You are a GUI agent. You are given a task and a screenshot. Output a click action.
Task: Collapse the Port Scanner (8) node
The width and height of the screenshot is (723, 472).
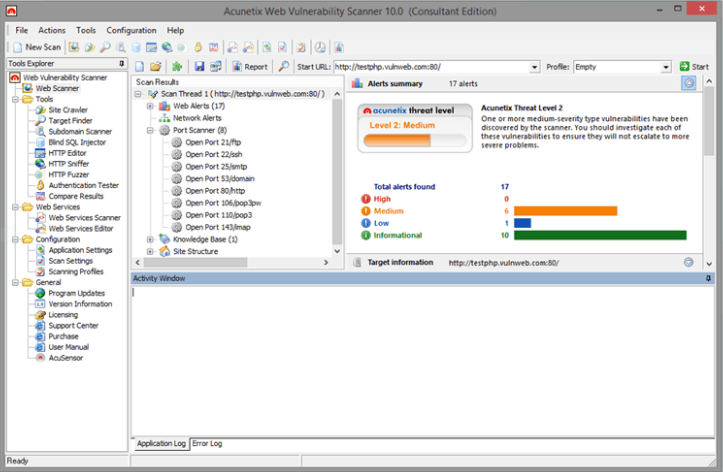tap(150, 129)
